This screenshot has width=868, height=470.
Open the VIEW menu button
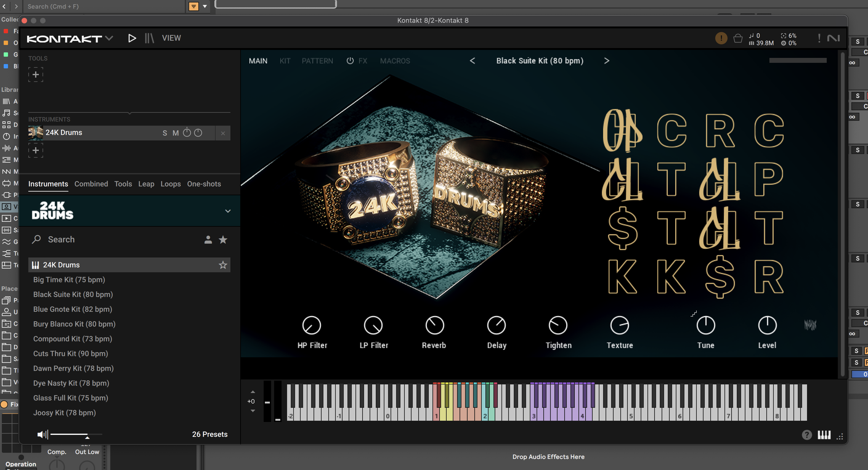pyautogui.click(x=171, y=38)
